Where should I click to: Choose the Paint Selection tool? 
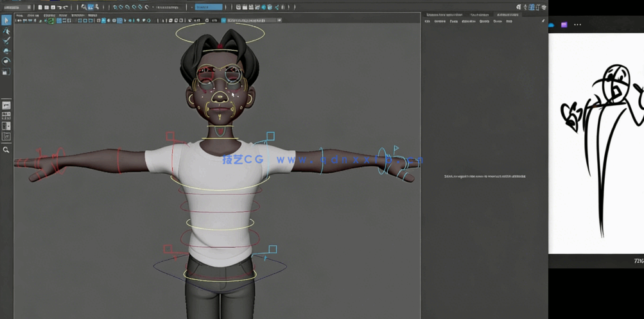pos(6,40)
